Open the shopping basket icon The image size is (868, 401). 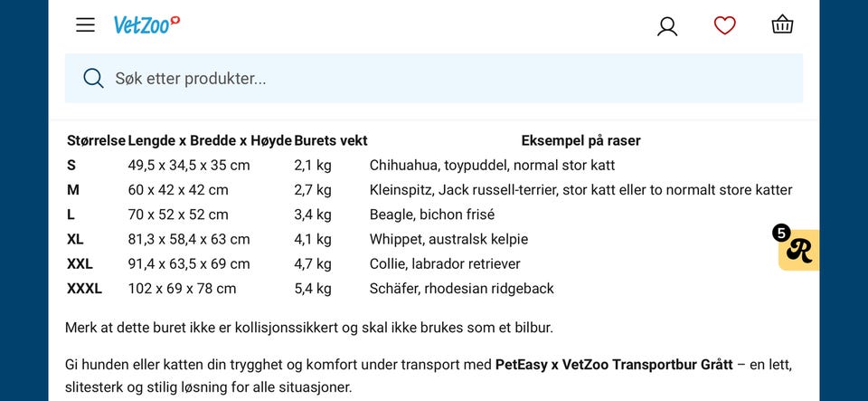click(x=782, y=25)
